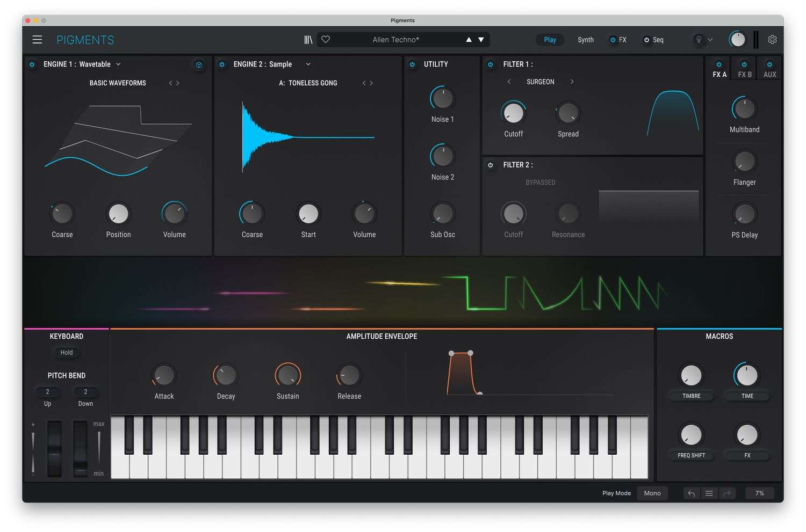Open Play Mode Mono selector
The image size is (806, 532).
652,493
